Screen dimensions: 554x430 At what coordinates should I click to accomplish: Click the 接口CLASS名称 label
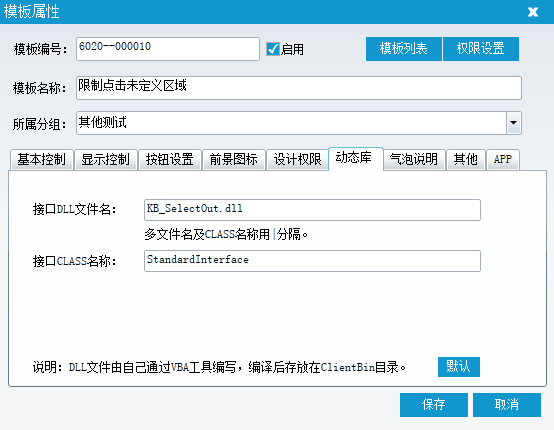pos(74,261)
